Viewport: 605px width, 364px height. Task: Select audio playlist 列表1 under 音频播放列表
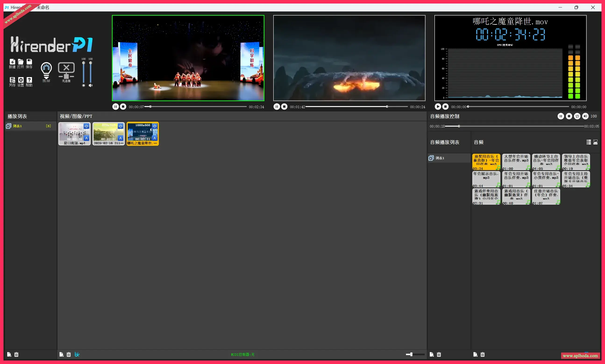click(449, 158)
